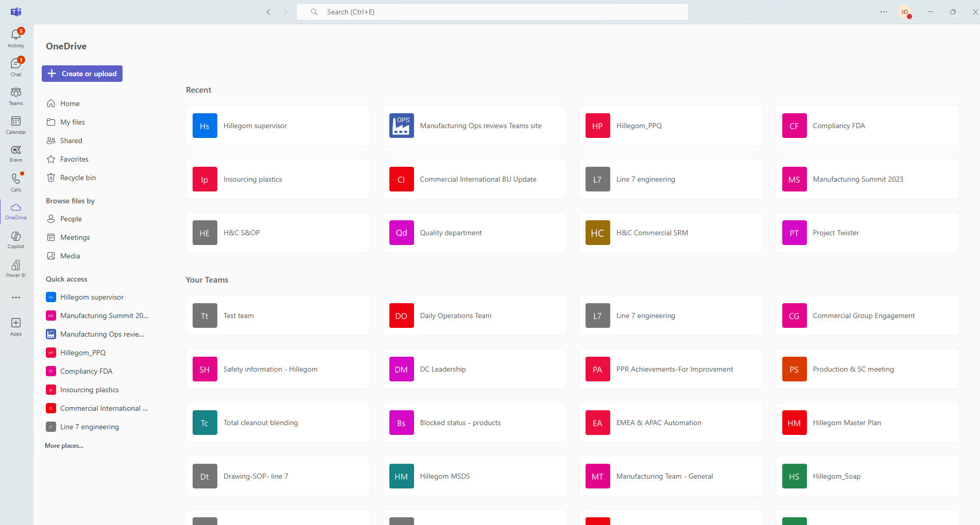Open Total cleanout blending team card
Viewport: 980px width, 525px height.
pyautogui.click(x=278, y=423)
